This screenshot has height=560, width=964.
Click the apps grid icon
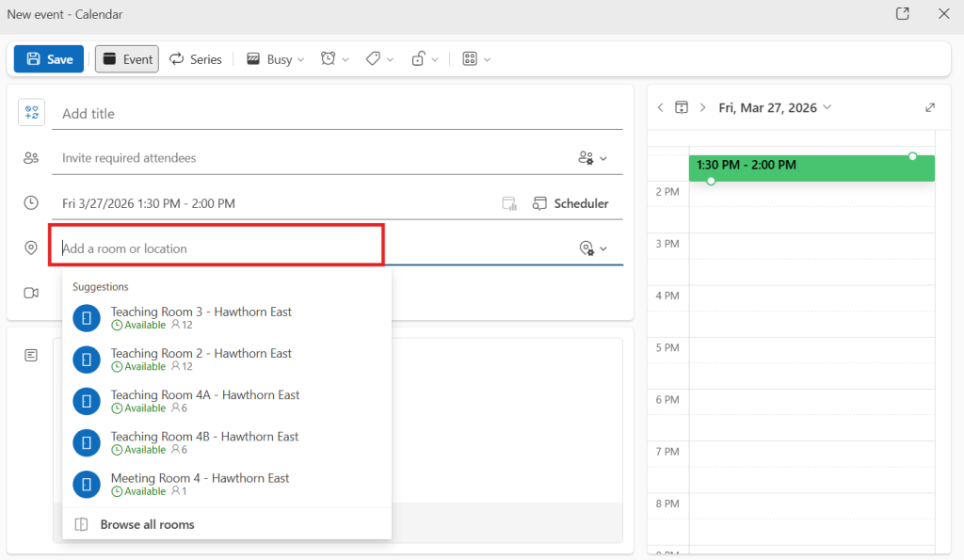[x=470, y=58]
